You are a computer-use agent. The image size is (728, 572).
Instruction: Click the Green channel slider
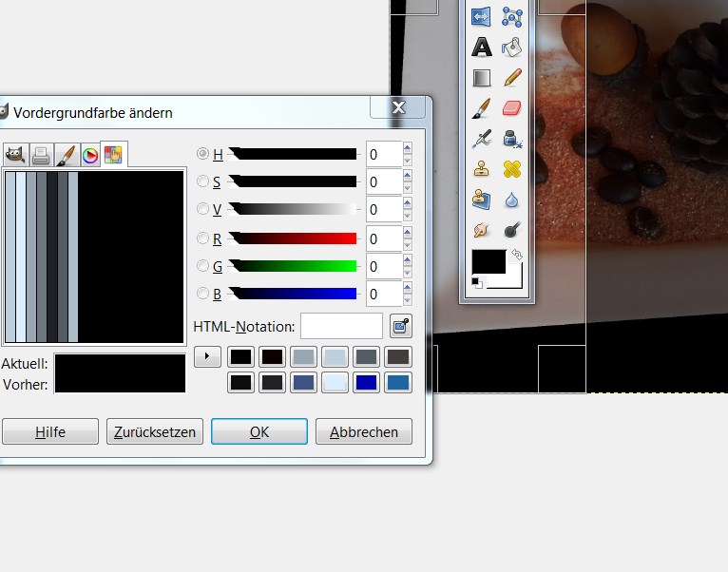(x=294, y=266)
